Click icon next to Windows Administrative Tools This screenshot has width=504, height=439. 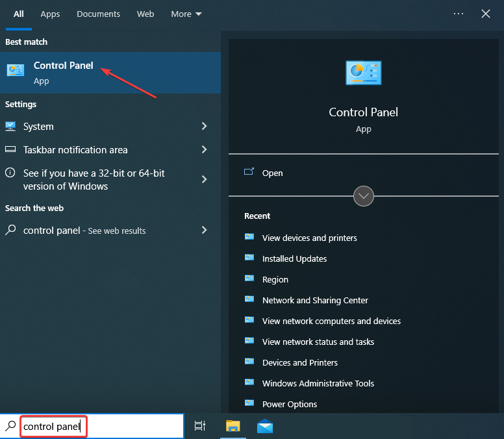tap(249, 382)
